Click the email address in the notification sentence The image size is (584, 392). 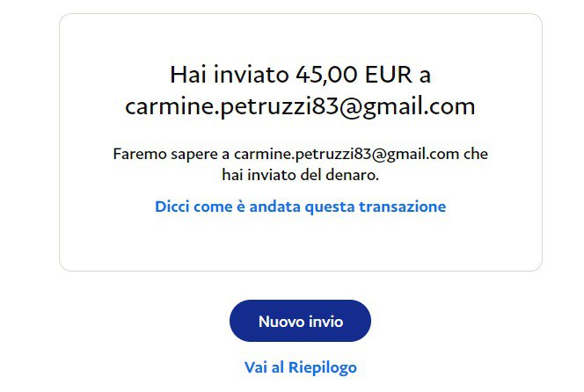[346, 154]
